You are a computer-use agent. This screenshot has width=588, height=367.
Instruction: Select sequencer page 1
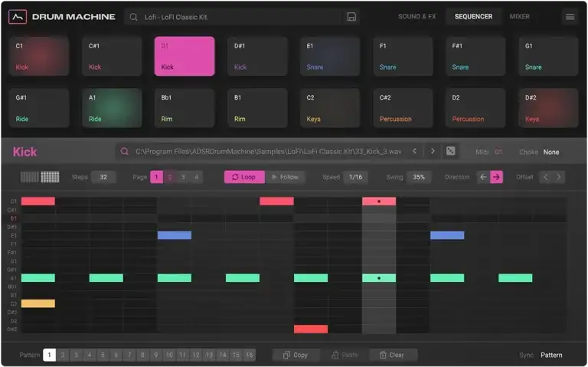(x=156, y=177)
